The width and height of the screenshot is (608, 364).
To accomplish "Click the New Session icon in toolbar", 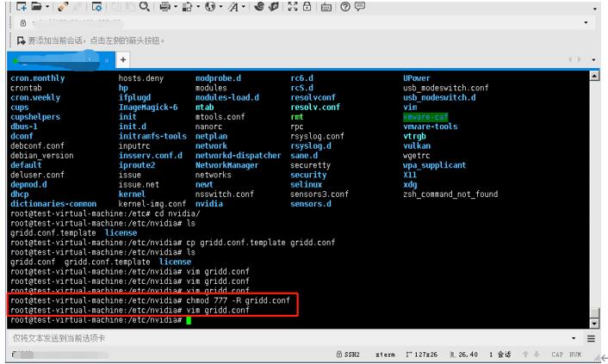I will point(22,6).
